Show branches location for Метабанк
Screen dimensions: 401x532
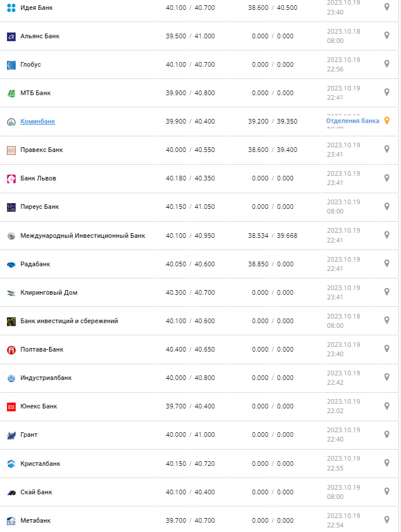387,519
